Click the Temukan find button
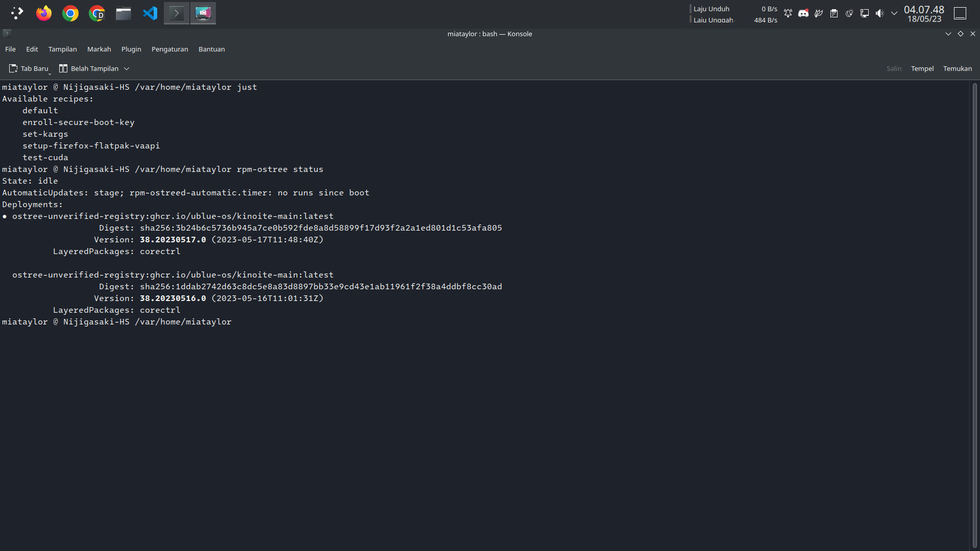Viewport: 980px width, 551px height. (958, 68)
